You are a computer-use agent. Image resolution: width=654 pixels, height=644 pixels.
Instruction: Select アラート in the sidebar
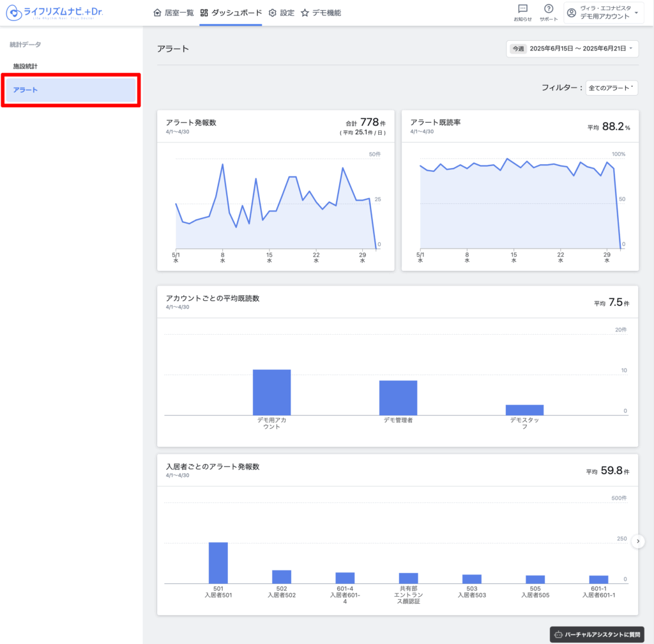[71, 90]
